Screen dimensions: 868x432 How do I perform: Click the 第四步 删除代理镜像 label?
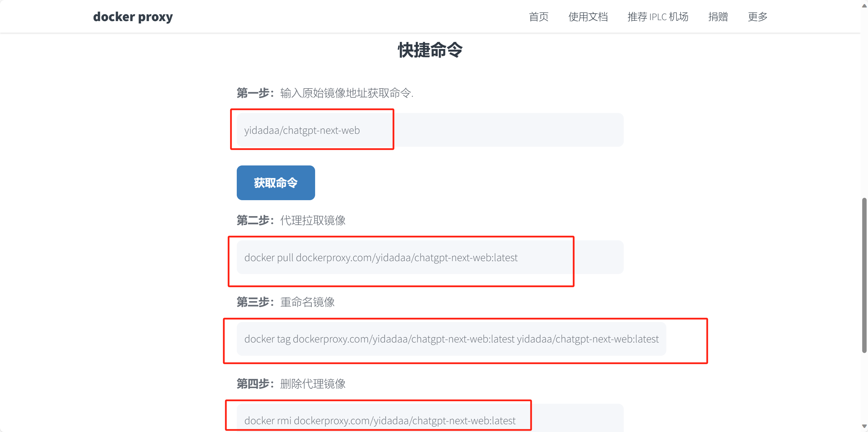(x=291, y=384)
